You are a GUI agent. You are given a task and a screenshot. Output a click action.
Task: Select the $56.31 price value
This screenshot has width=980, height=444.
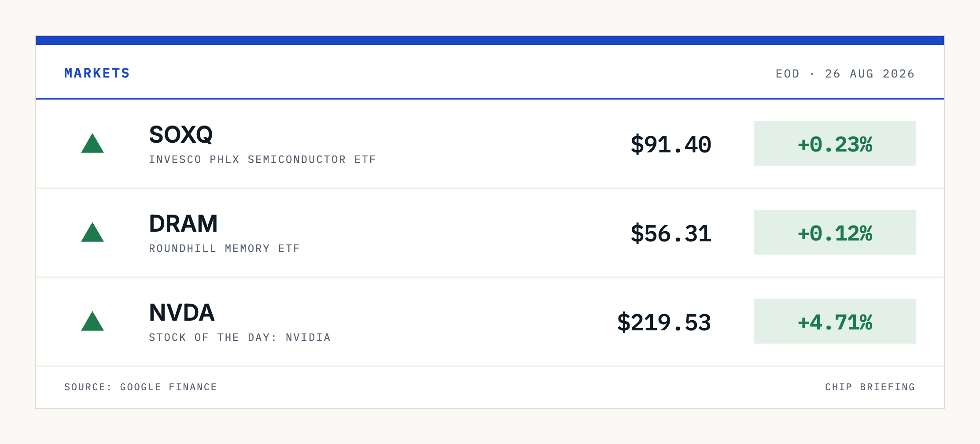(671, 234)
